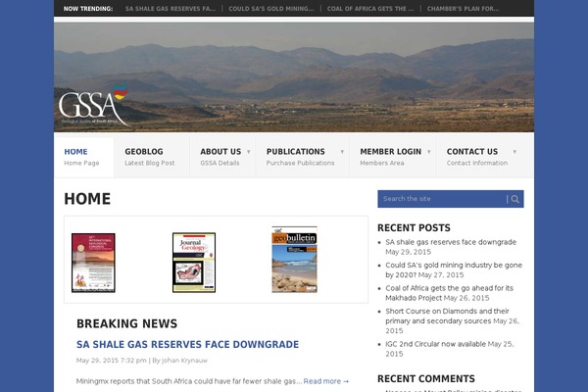Screen dimensions: 588x392
Task: Open the International Geological Congress cover thumbnail
Action: tap(93, 263)
